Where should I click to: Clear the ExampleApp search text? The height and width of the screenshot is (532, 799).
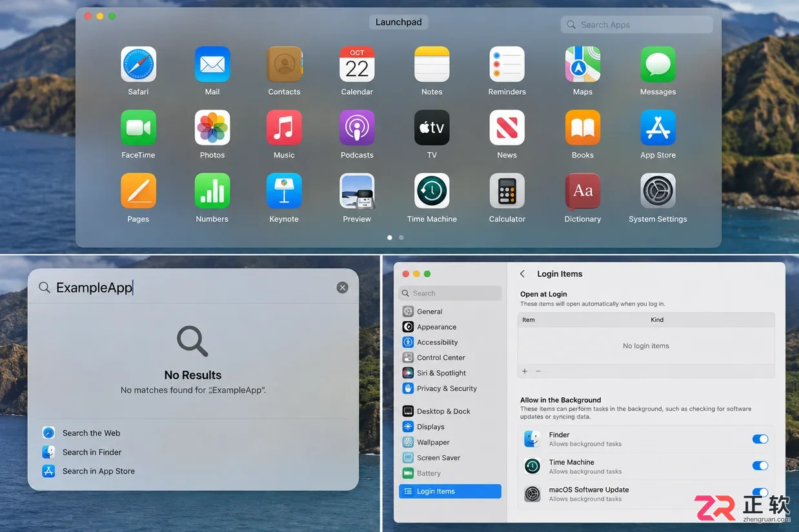click(343, 288)
